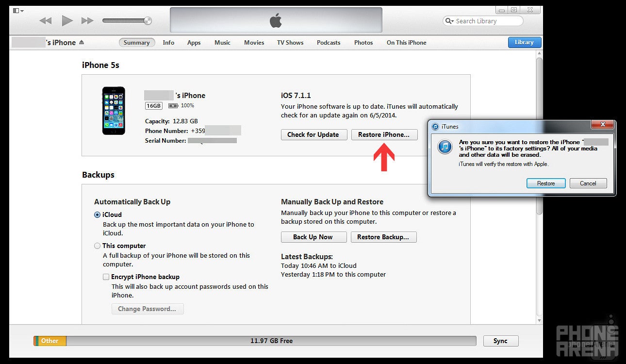Enable Encrypt iPhone backup checkbox

tap(106, 277)
